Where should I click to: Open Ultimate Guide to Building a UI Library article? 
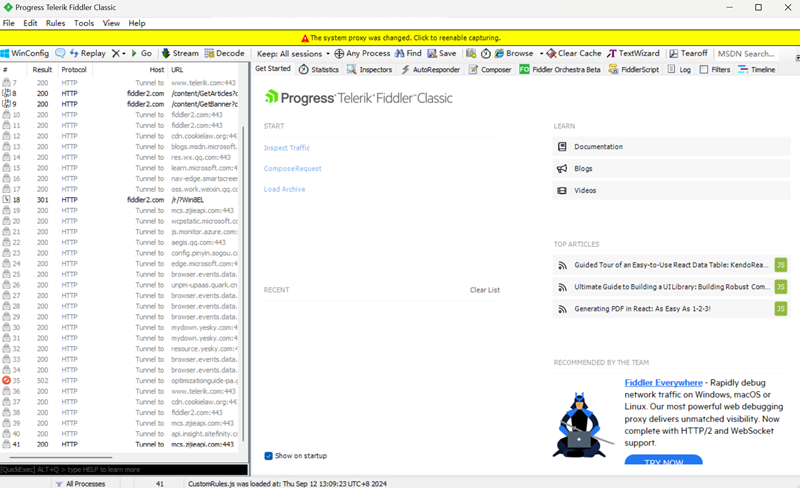[671, 287]
